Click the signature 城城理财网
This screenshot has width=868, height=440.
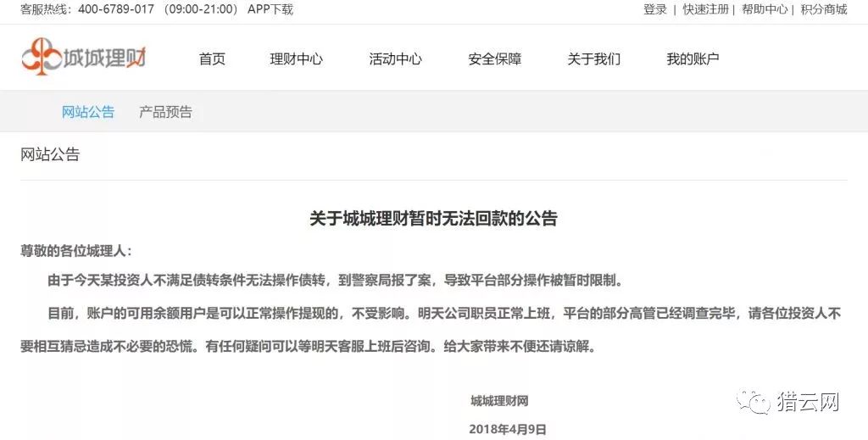(499, 401)
